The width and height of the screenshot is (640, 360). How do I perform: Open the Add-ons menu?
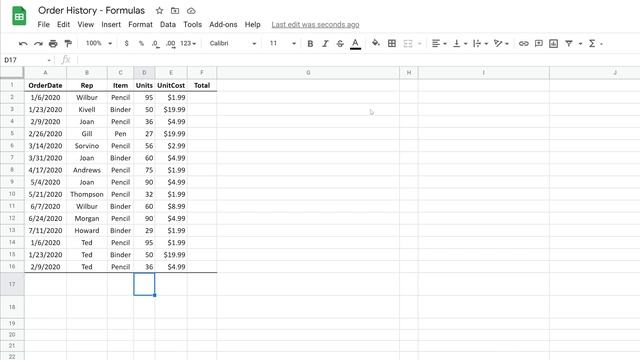point(223,24)
